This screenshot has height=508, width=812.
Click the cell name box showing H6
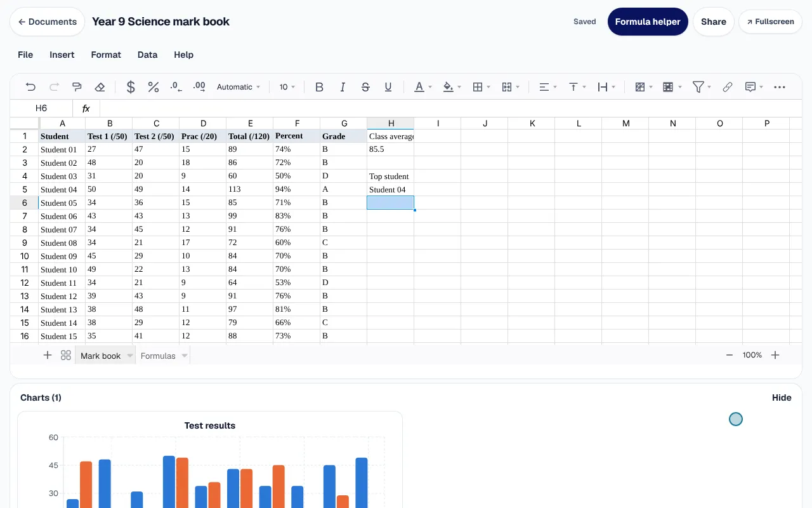pos(41,109)
